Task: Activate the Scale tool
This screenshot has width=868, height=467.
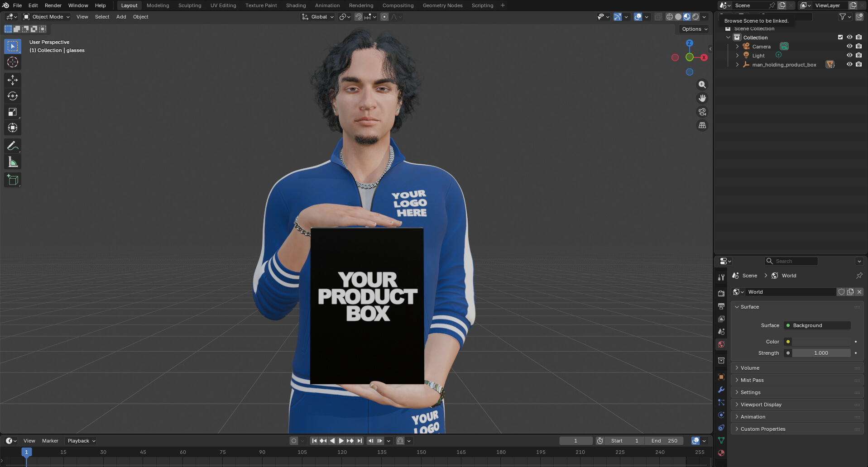Action: coord(13,112)
